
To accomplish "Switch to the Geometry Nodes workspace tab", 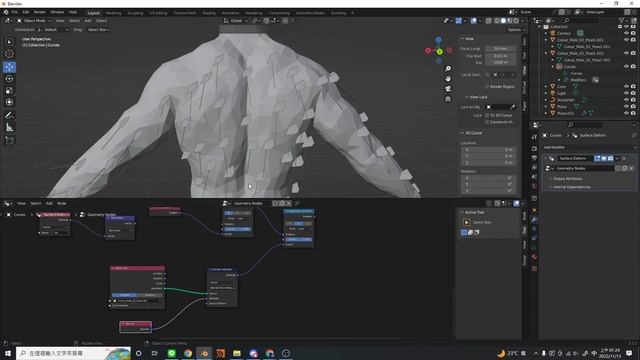I will click(x=310, y=13).
